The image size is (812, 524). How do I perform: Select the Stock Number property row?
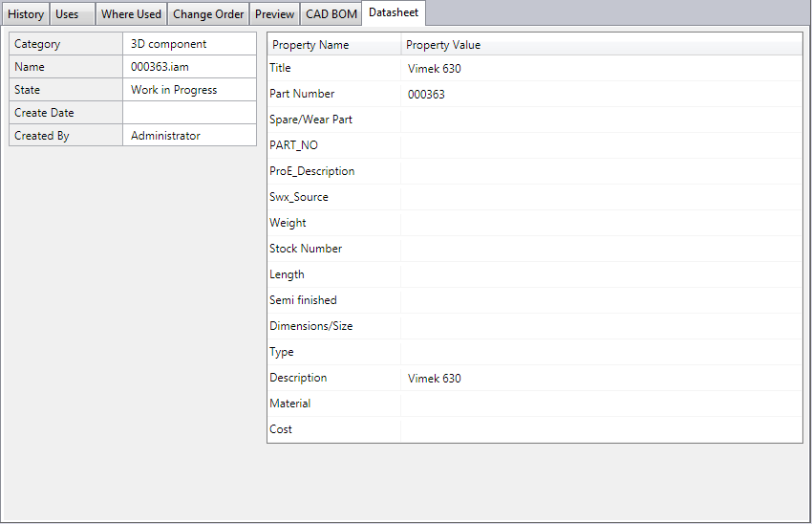535,249
